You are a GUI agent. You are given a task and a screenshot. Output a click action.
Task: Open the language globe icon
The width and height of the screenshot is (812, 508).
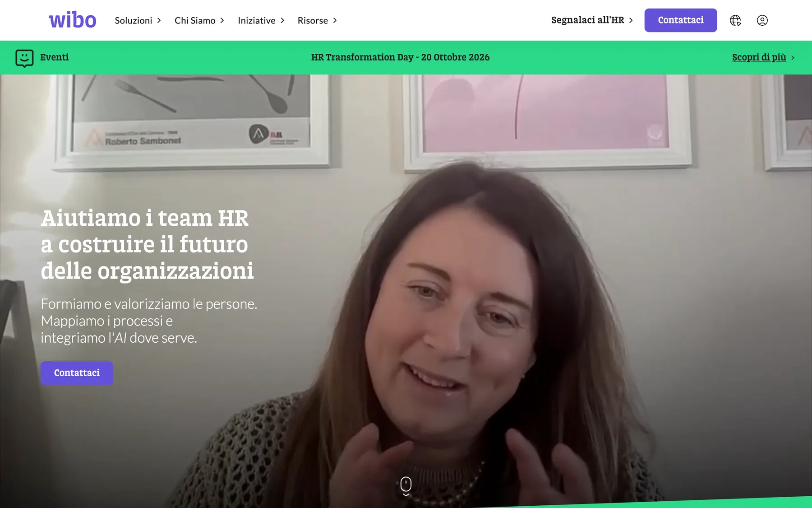click(735, 20)
